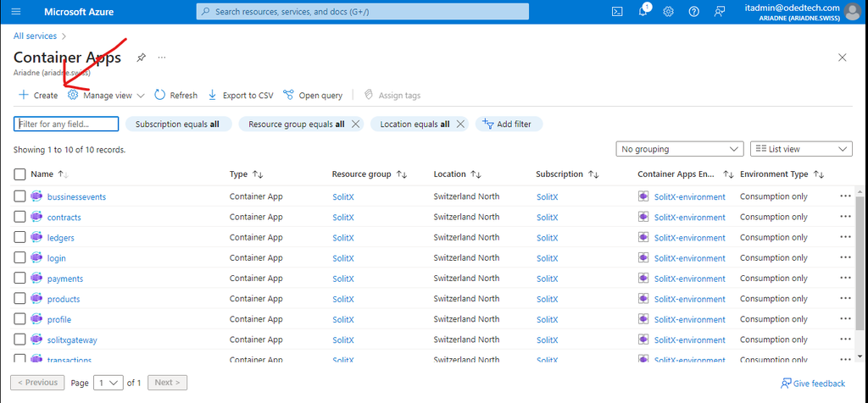Screen dimensions: 868x403
Task: Open the solitxgateway container app
Action: click(72, 340)
